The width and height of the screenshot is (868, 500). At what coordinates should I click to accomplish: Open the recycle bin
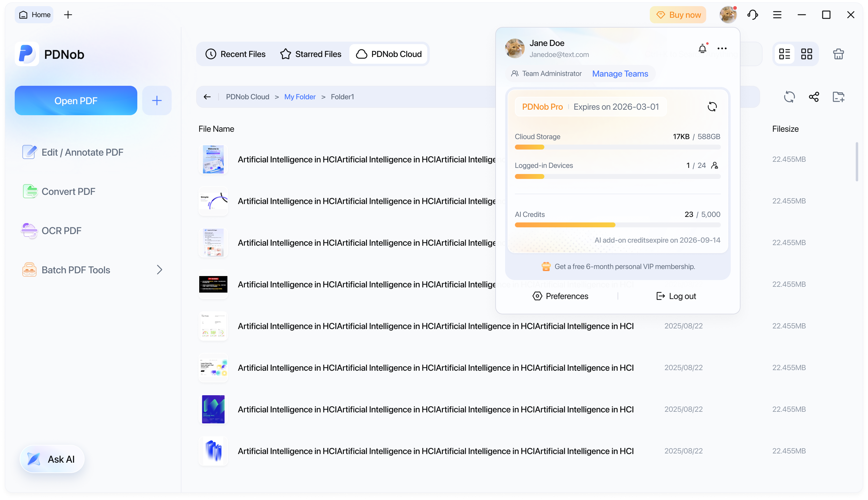pos(838,54)
